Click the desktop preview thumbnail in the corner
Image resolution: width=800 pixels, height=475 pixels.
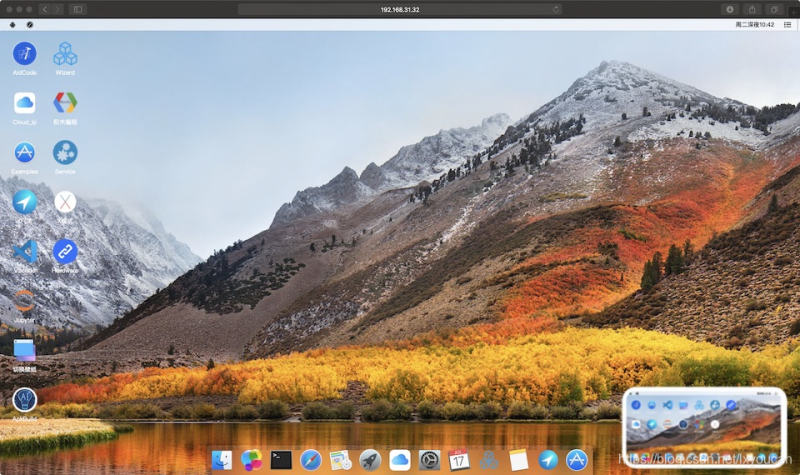tap(704, 428)
